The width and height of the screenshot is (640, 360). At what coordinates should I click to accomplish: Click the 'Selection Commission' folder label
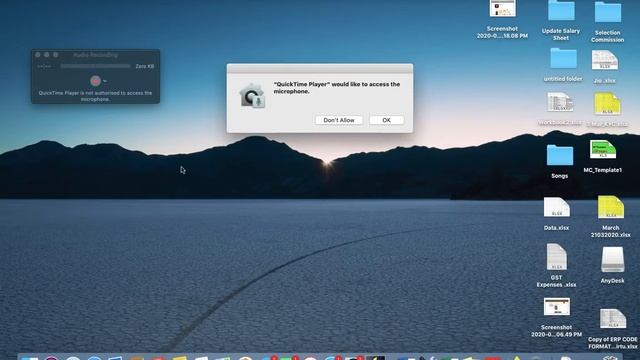click(x=607, y=36)
